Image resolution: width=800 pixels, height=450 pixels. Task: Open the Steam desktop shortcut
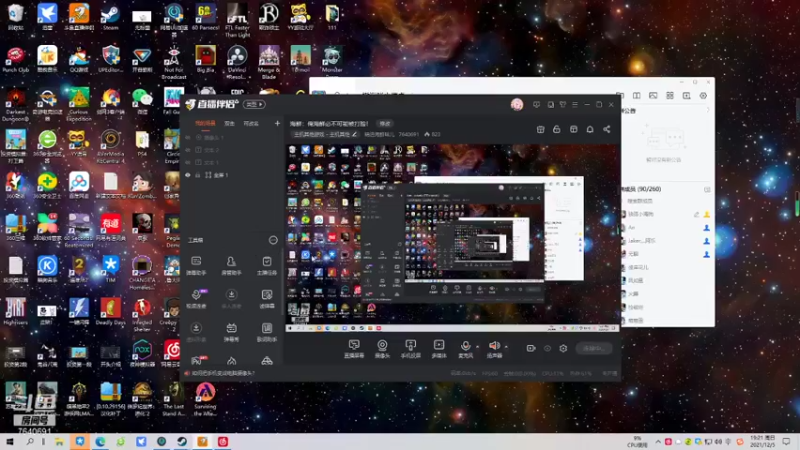110,17
